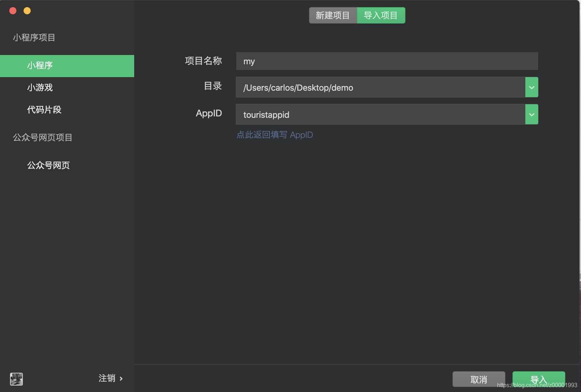Viewport: 581px width, 392px height.
Task: Click the yellow minimize window button
Action: (27, 11)
